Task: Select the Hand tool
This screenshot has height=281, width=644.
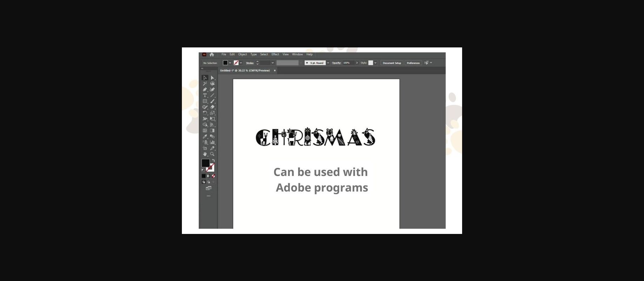Action: pos(205,154)
